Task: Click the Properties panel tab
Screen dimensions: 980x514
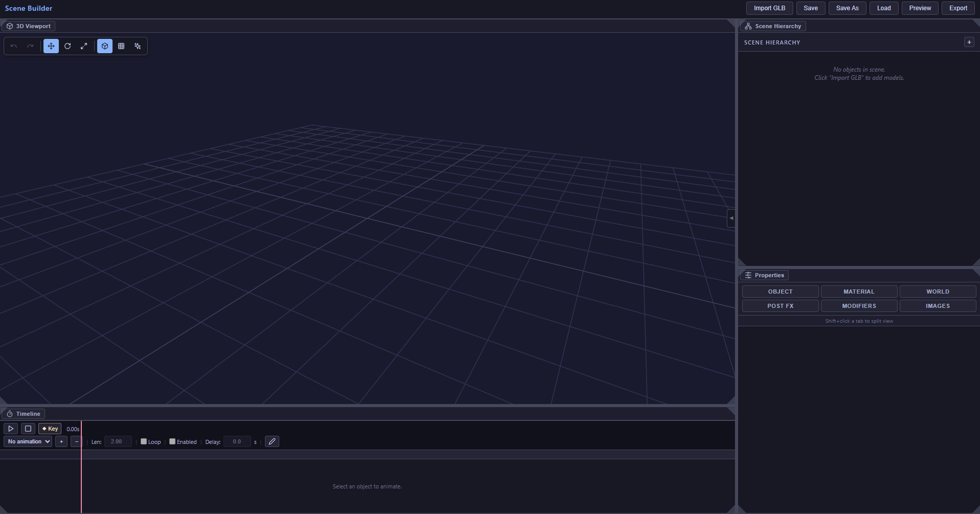Action: [x=764, y=275]
